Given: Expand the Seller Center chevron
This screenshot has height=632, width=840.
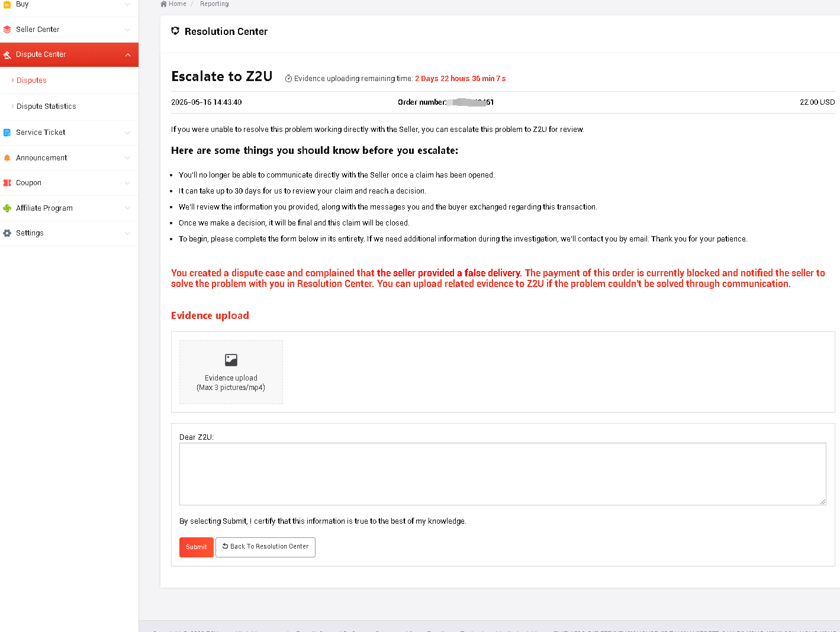Looking at the screenshot, I should 128,30.
